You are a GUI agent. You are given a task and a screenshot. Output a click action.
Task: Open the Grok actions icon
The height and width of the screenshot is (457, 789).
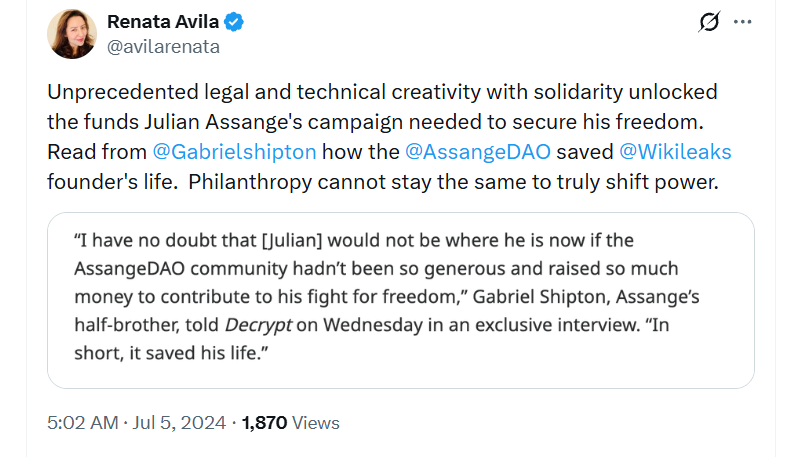coord(709,22)
